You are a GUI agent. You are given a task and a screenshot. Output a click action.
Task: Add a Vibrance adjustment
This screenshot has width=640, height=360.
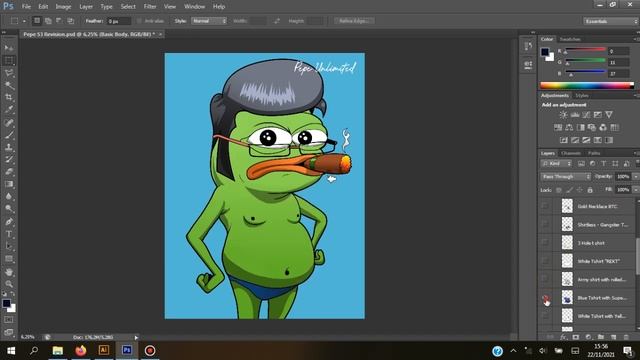(609, 115)
